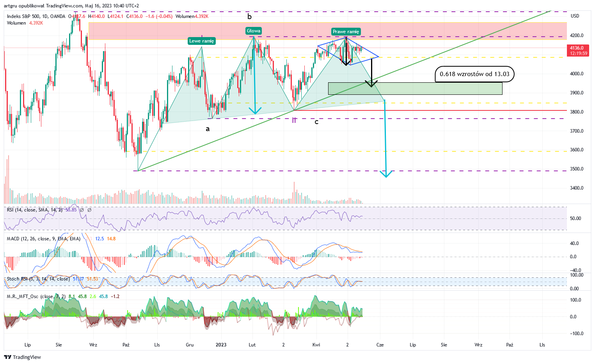Click the 'Cze' month label
The width and height of the screenshot is (595, 364).
[380, 345]
